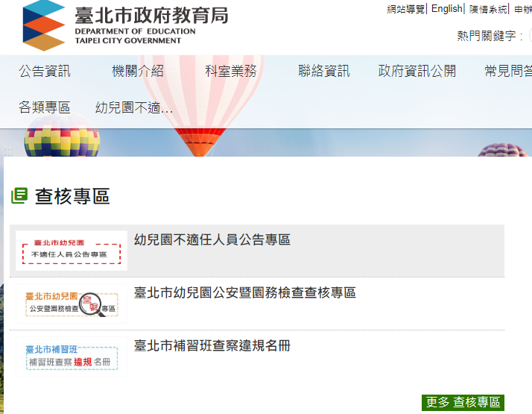Open the 公安暨園務檢查 banner thumbnail
Viewport: 532px width, 414px height.
pos(71,304)
